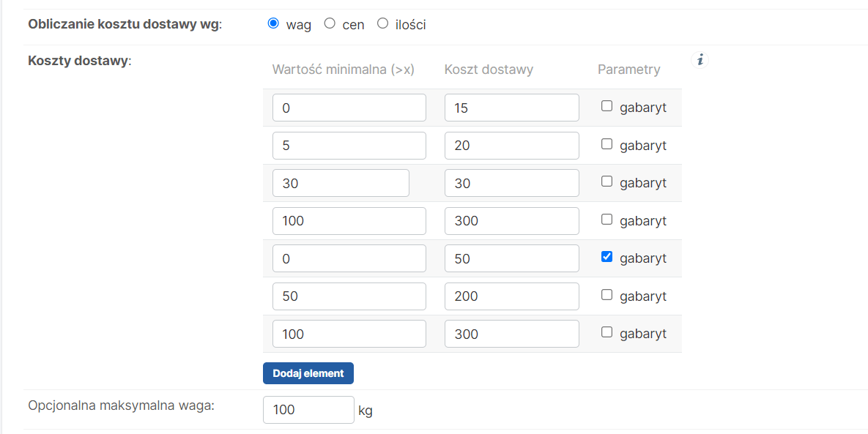Uncheck the checked gabaryt checkbox
This screenshot has height=434, width=868.
[x=607, y=257]
